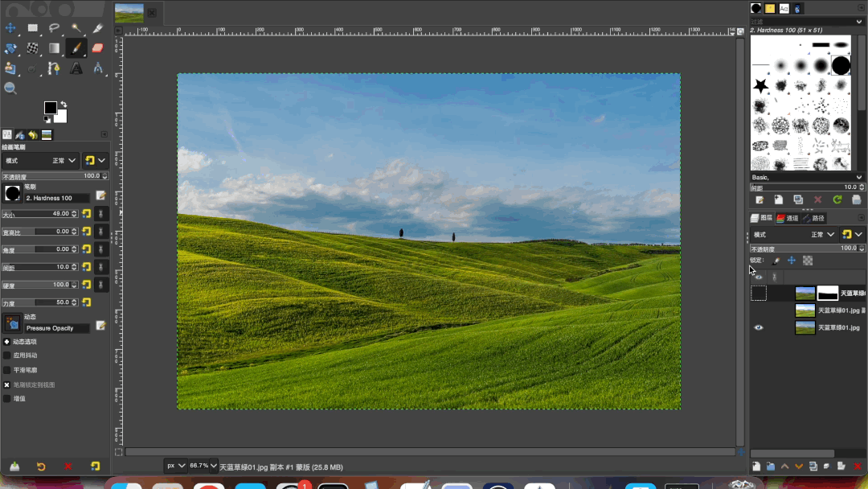Select the Fuzzy Select magic wand tool

pos(76,27)
